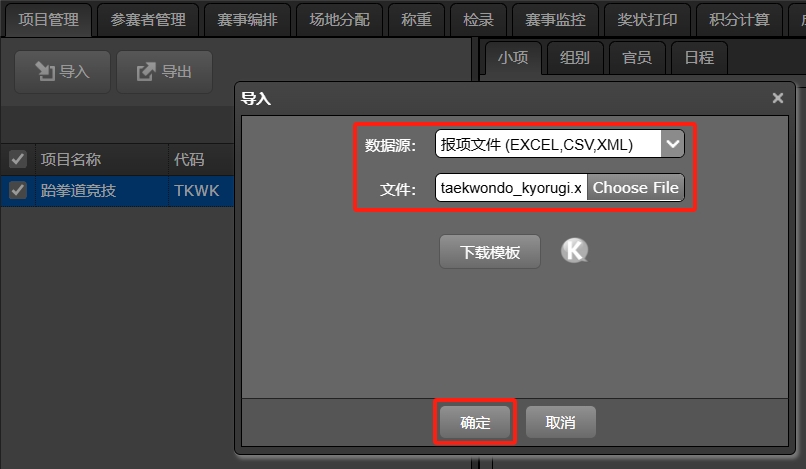Go to the 场地分配 tab
Screen dimensions: 806x469
[x=339, y=20]
